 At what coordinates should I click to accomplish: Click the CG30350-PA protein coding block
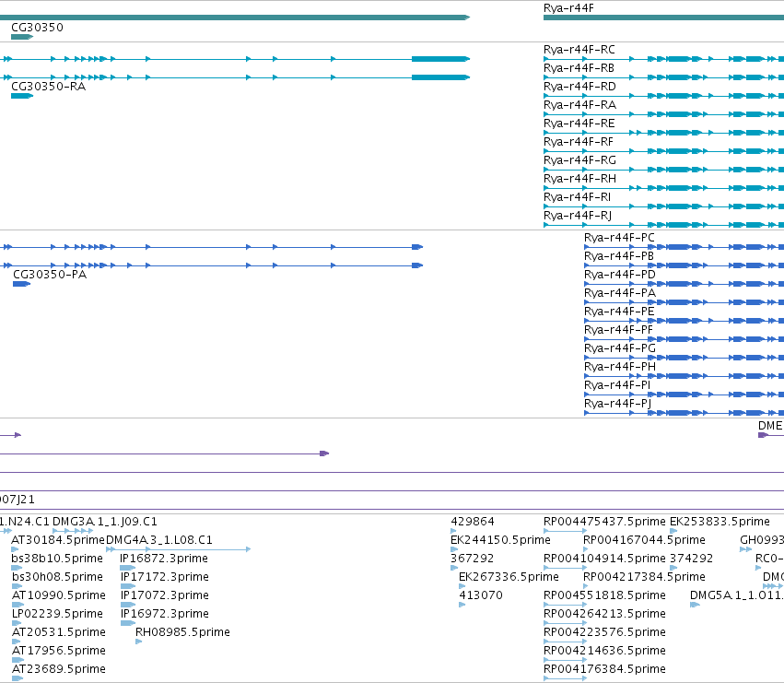[21, 284]
